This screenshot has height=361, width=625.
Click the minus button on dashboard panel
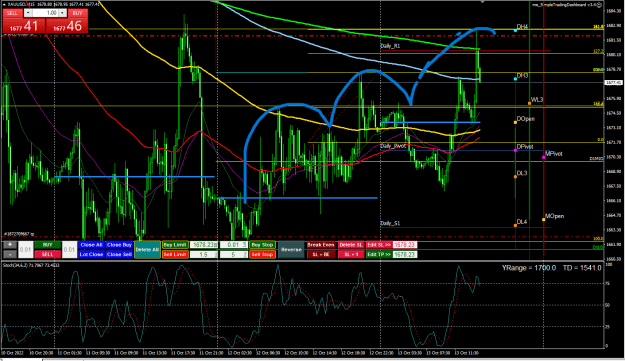[10, 254]
